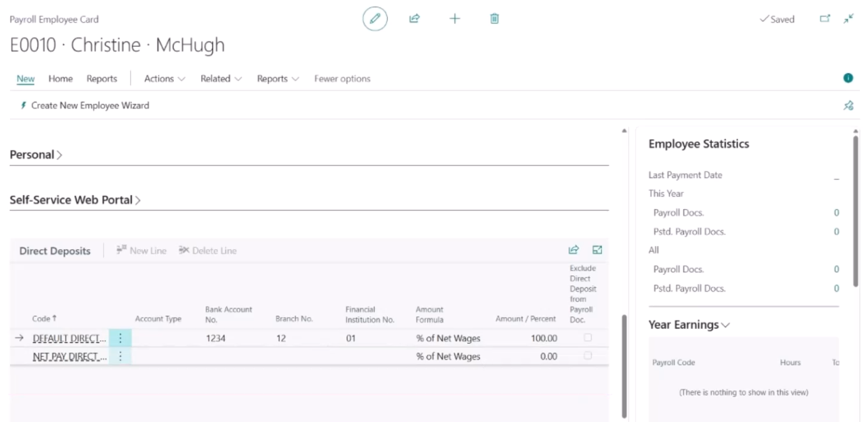Click Fewer options
Image resolution: width=868 pixels, height=422 pixels.
[x=342, y=79]
